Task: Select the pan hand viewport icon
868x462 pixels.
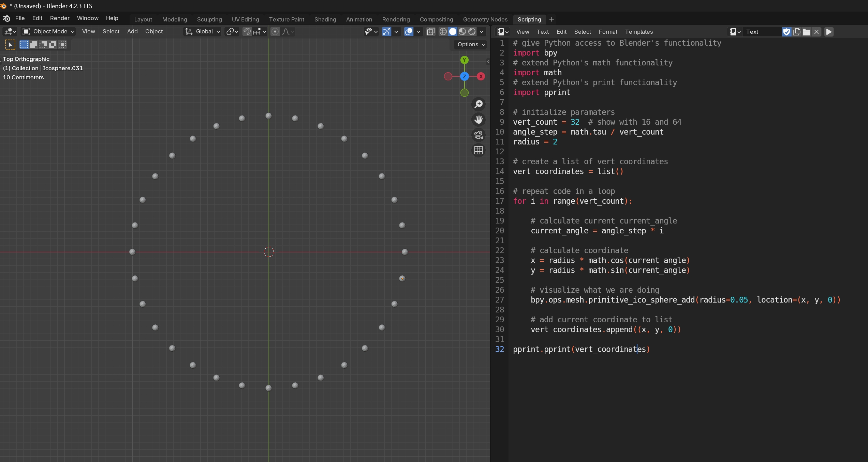Action: 479,120
